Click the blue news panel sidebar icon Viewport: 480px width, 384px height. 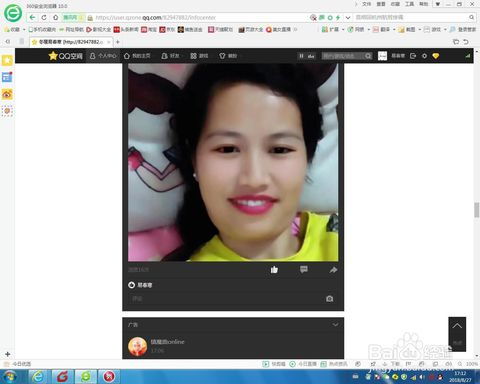7,77
